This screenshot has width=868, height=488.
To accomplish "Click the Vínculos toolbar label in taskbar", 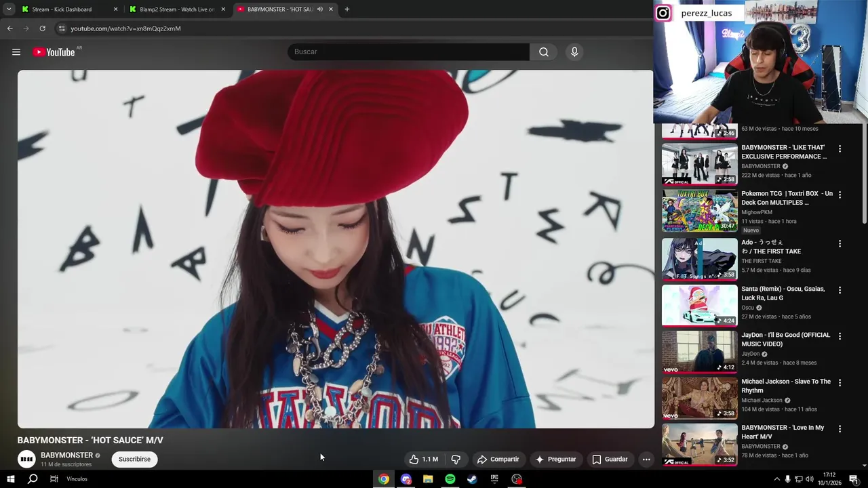I will tap(77, 479).
